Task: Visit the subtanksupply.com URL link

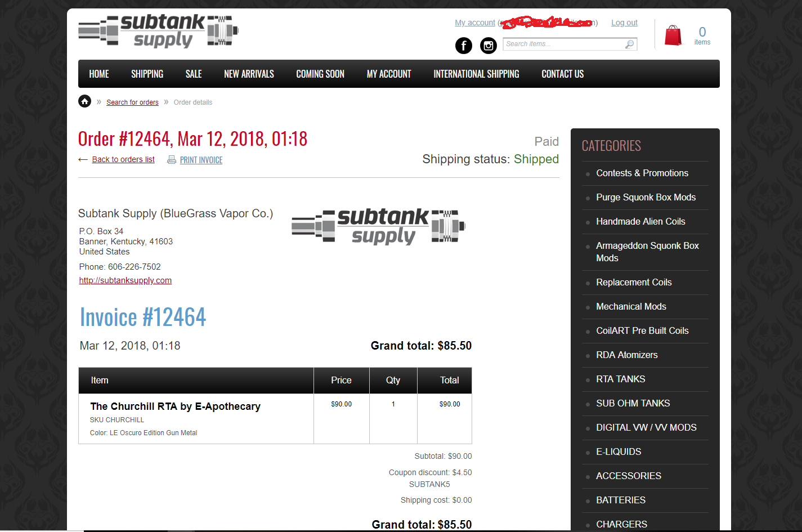Action: coord(125,280)
